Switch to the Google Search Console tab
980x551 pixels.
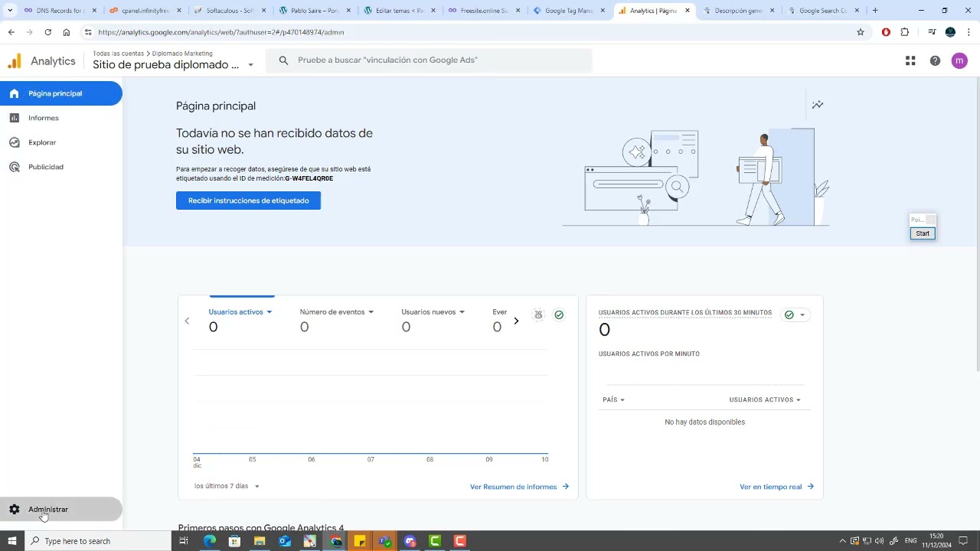point(823,11)
